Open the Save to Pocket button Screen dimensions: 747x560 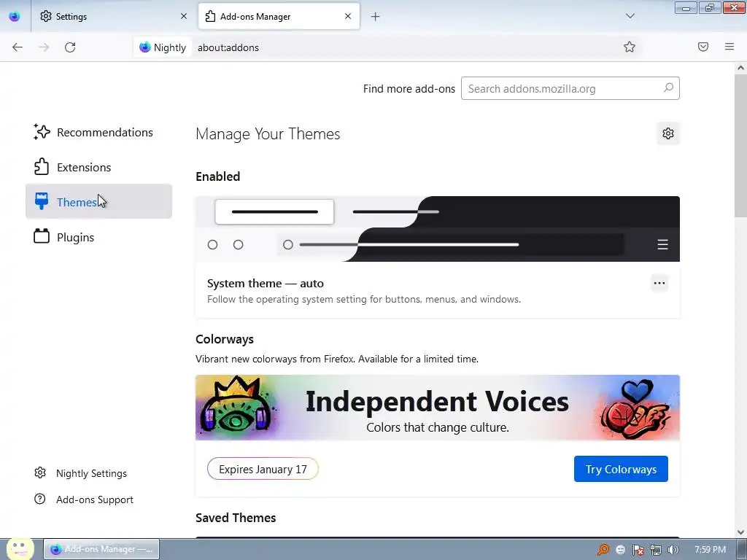coord(703,47)
